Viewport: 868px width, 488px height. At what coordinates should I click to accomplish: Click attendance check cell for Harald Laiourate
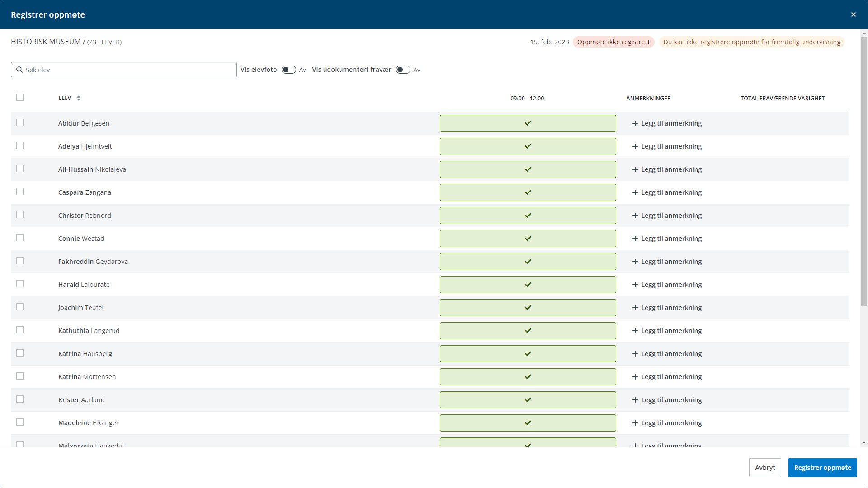pos(528,285)
